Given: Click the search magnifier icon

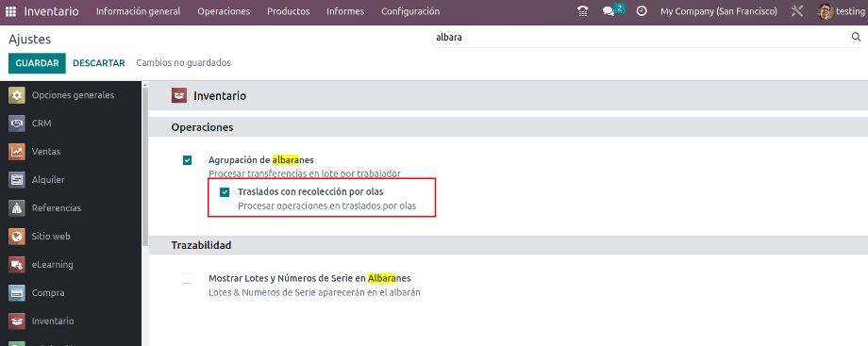Looking at the screenshot, I should (856, 37).
